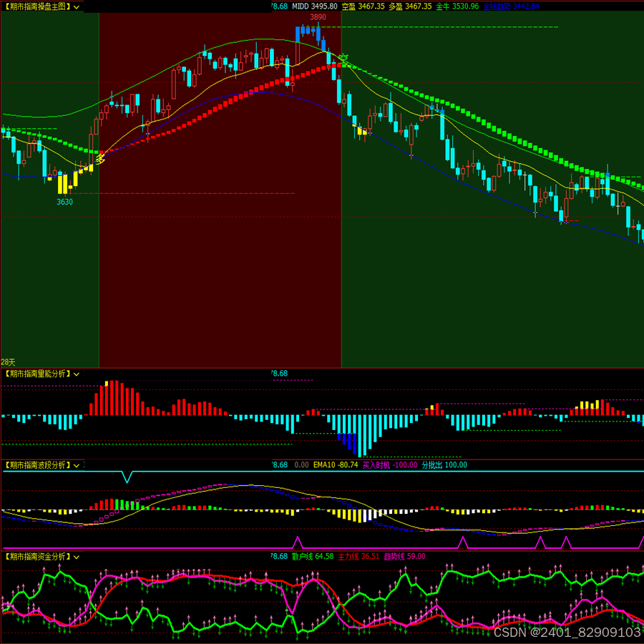Click the 空盈 3467.35 readout
This screenshot has width=644, height=644.
(x=363, y=6)
